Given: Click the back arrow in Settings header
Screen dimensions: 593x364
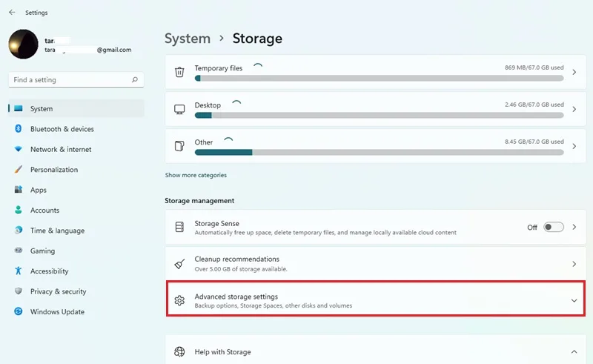Looking at the screenshot, I should click(12, 13).
